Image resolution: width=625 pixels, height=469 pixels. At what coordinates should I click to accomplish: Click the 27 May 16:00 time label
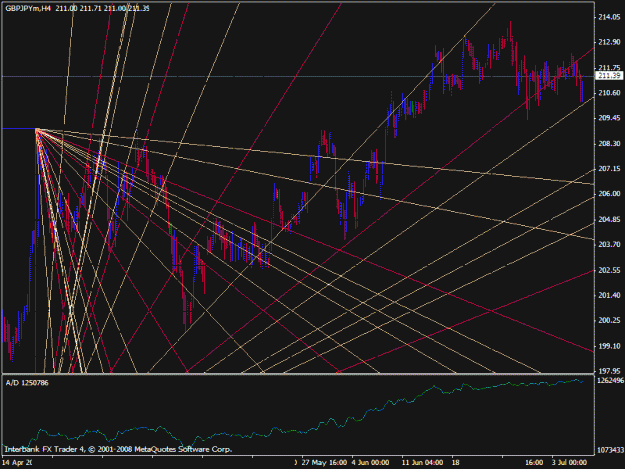pyautogui.click(x=324, y=463)
